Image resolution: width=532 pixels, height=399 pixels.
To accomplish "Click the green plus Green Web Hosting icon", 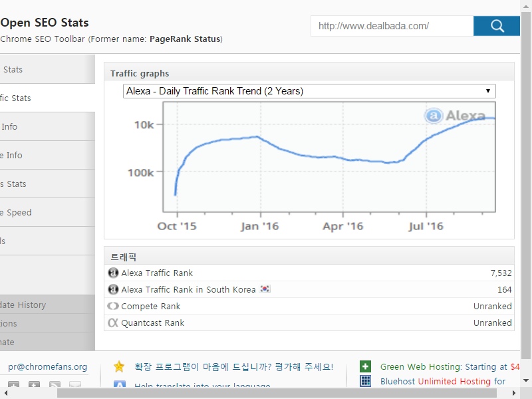I will pyautogui.click(x=365, y=366).
